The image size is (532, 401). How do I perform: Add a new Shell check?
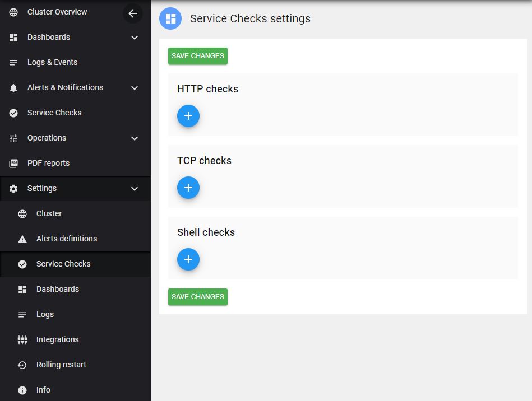188,259
